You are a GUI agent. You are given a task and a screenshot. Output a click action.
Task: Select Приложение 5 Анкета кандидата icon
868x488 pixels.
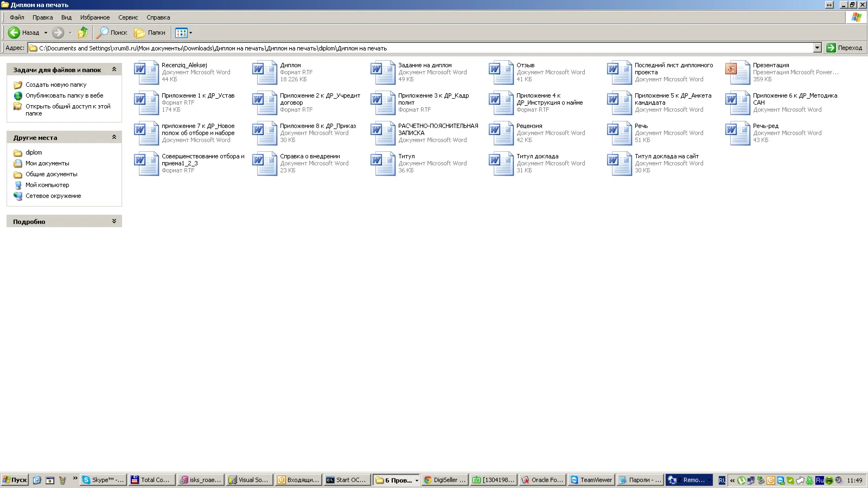[620, 103]
